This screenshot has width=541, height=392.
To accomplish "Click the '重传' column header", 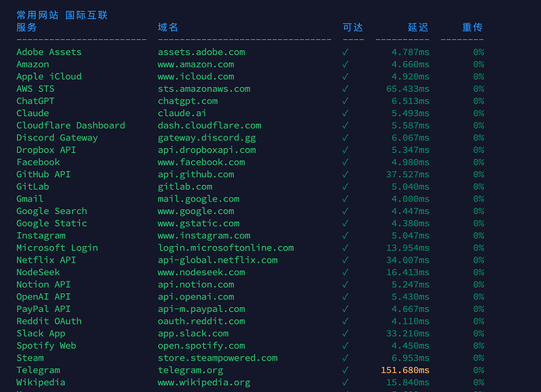I will pos(472,27).
